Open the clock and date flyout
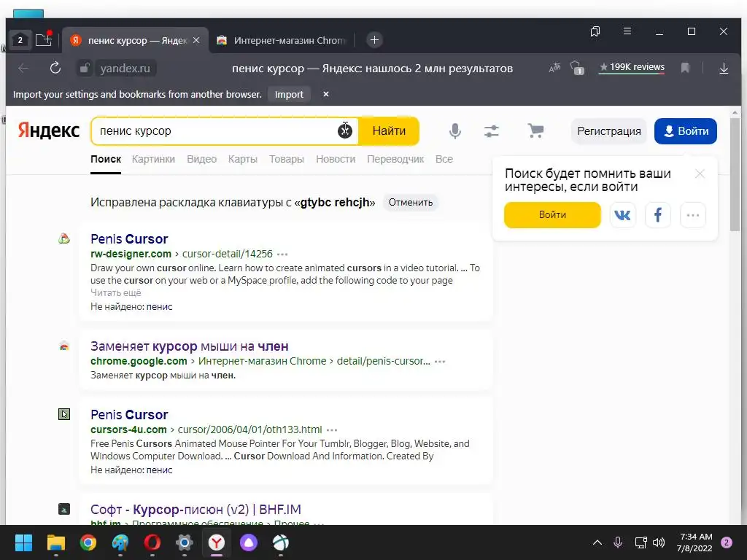Image resolution: width=747 pixels, height=560 pixels. click(694, 542)
